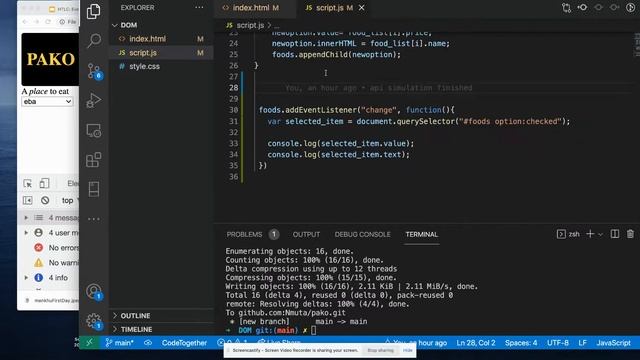The height and width of the screenshot is (360, 640).
Task: Change the file encoding via UTF-8
Action: (x=558, y=343)
